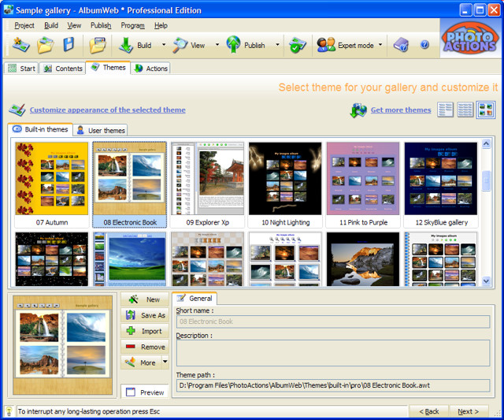Screen dimensions: 504x420
Task: Click Get more themes link
Action: 401,110
